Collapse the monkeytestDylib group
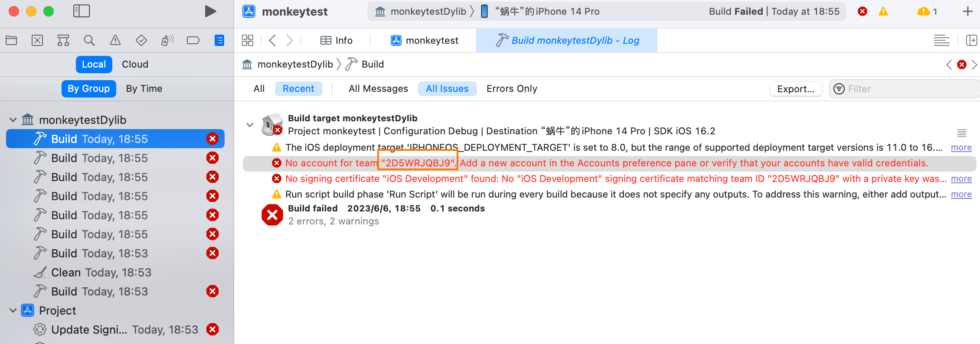Viewport: 980px width, 344px height. pos(13,120)
